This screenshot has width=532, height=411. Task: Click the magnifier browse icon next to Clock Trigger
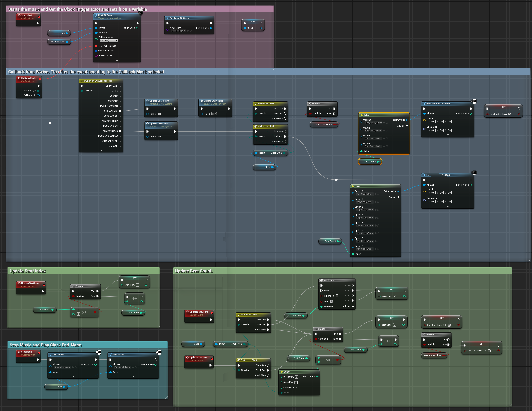pos(191,31)
